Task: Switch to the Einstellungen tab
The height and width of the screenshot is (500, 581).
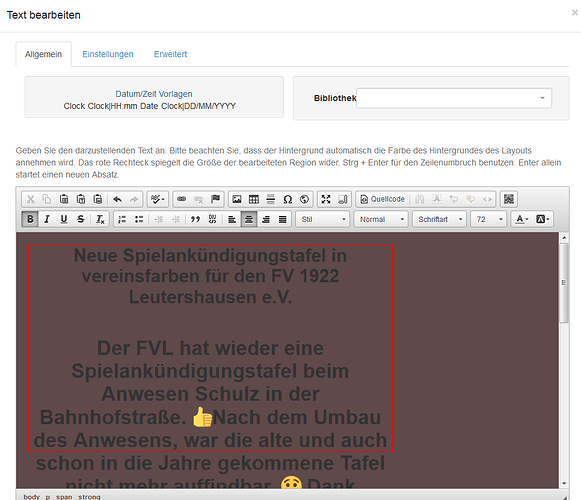Action: [108, 54]
